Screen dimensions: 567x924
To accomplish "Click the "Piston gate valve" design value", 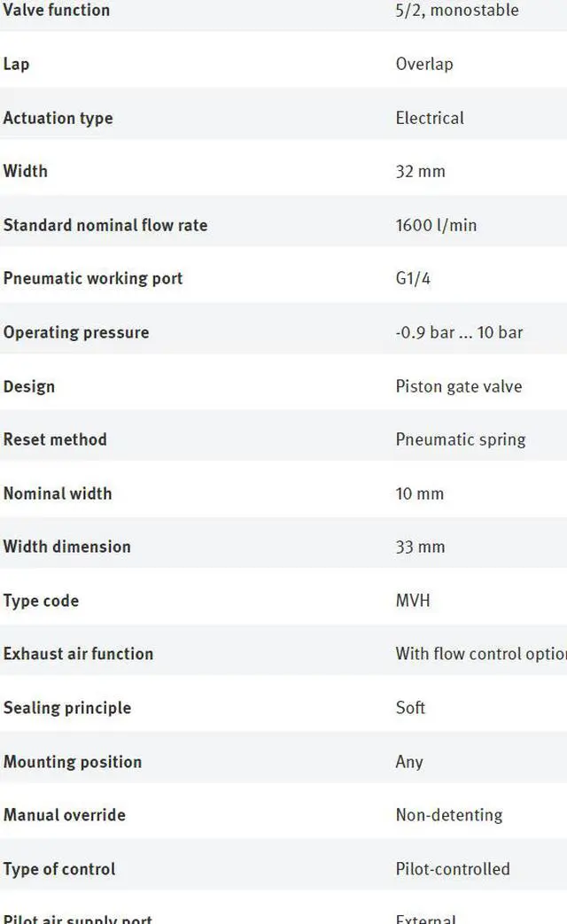I will 459,386.
